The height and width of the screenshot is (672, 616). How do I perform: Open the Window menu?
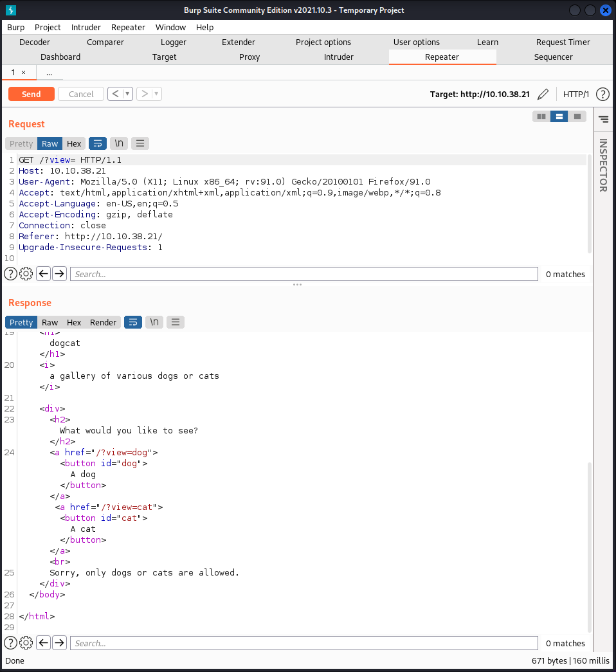pos(170,27)
